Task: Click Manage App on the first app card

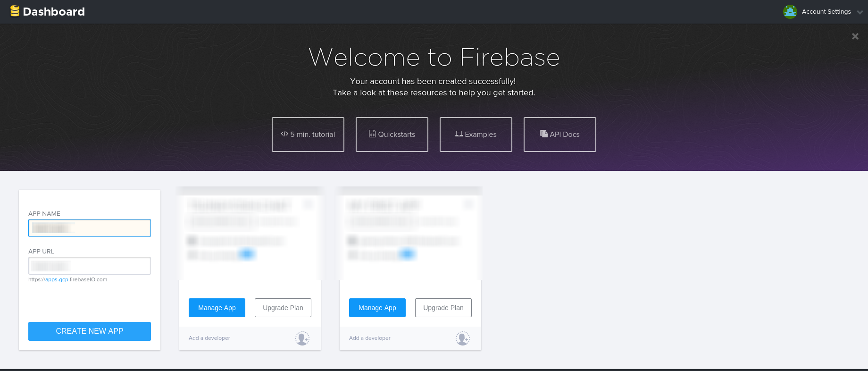Action: [x=217, y=308]
